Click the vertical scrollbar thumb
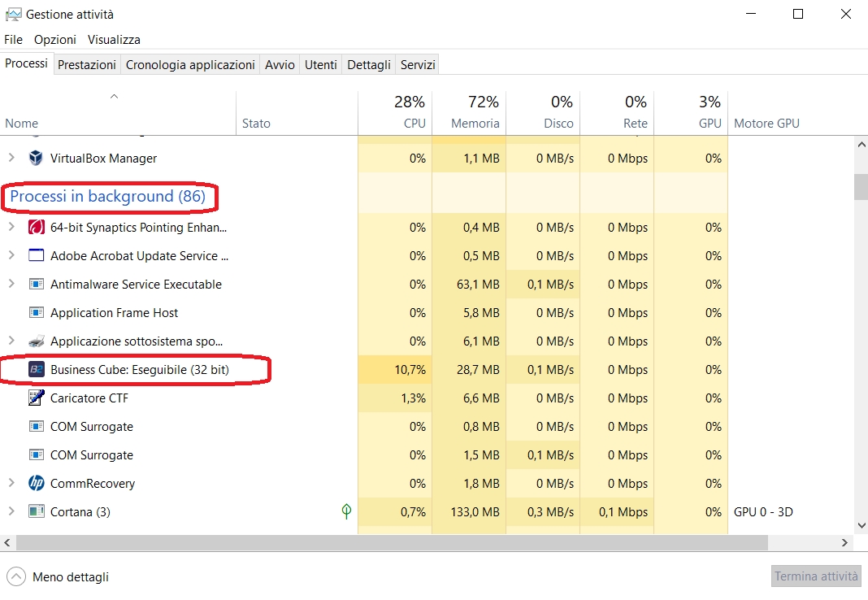 (x=861, y=186)
